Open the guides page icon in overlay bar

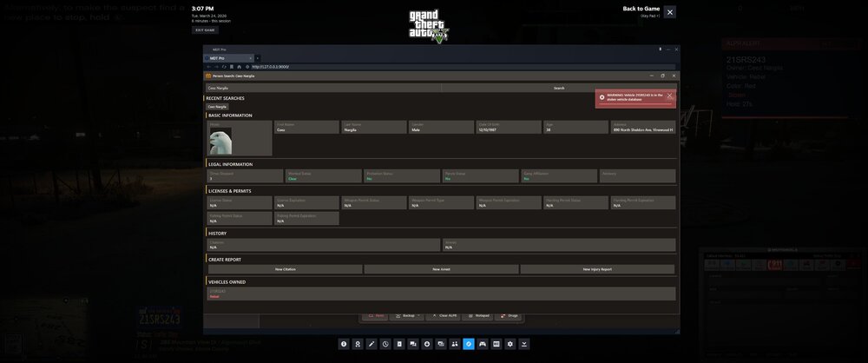pyautogui.click(x=399, y=344)
